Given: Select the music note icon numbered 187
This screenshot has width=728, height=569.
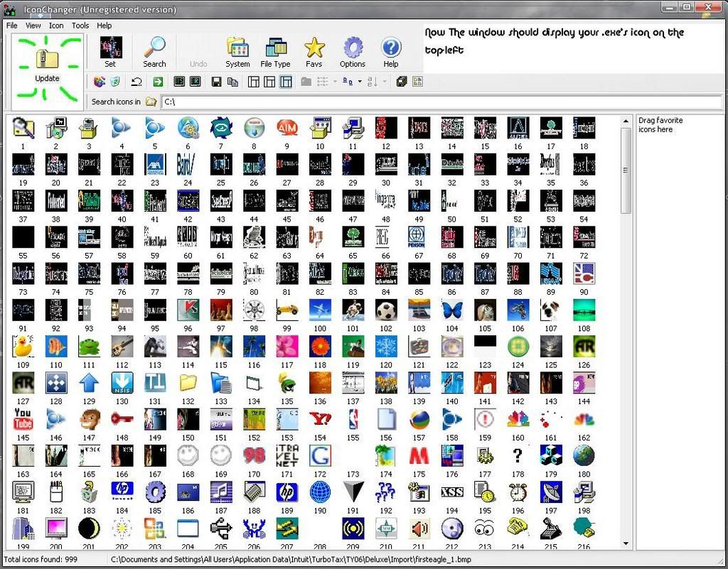Looking at the screenshot, I should 221,492.
